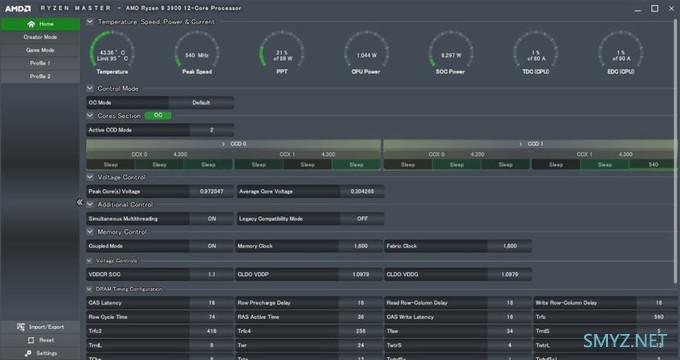Open the Home view

point(40,24)
